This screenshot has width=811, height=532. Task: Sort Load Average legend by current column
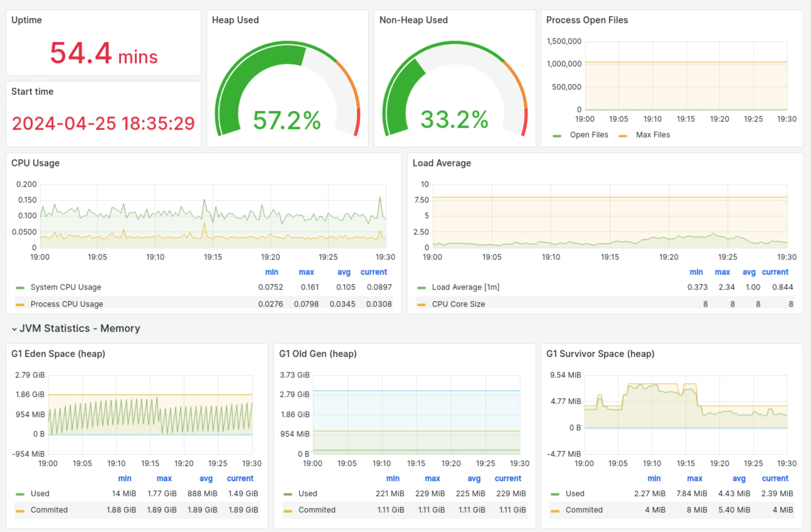point(775,272)
